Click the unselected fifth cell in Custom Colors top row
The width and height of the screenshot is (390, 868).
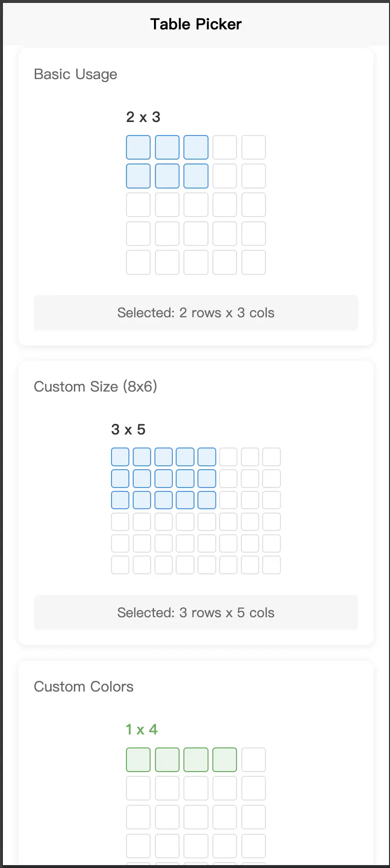pyautogui.click(x=253, y=759)
